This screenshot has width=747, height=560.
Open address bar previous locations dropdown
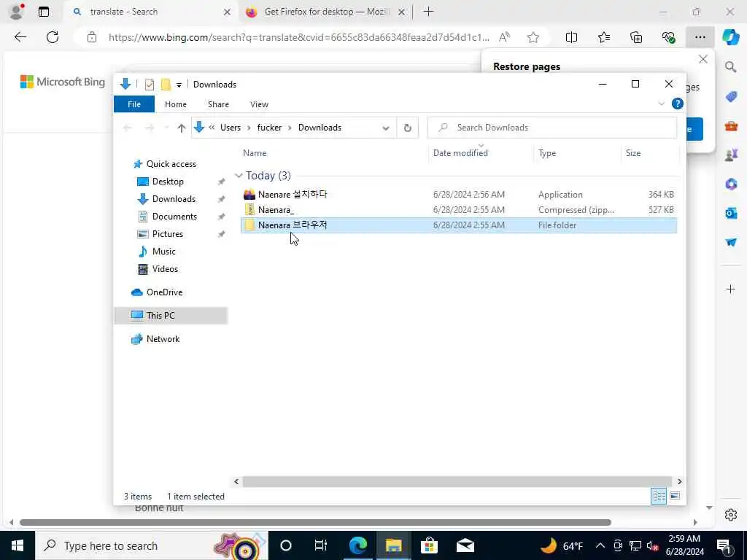pos(385,128)
